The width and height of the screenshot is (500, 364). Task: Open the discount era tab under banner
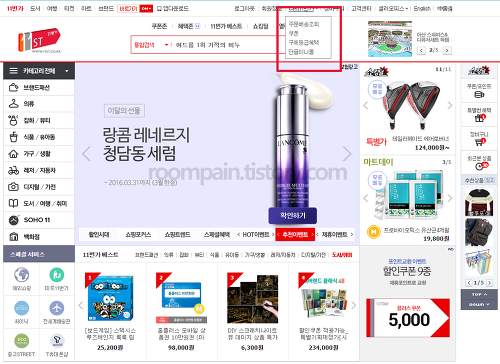pos(99,235)
